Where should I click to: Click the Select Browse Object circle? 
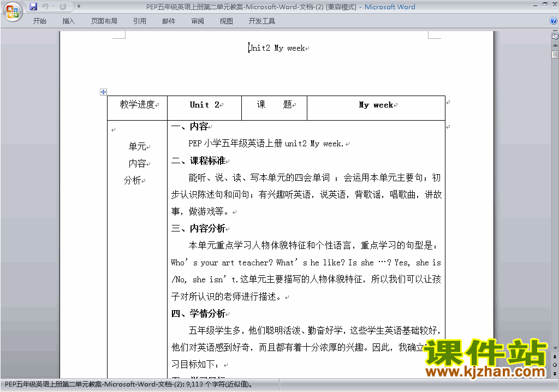(x=555, y=365)
